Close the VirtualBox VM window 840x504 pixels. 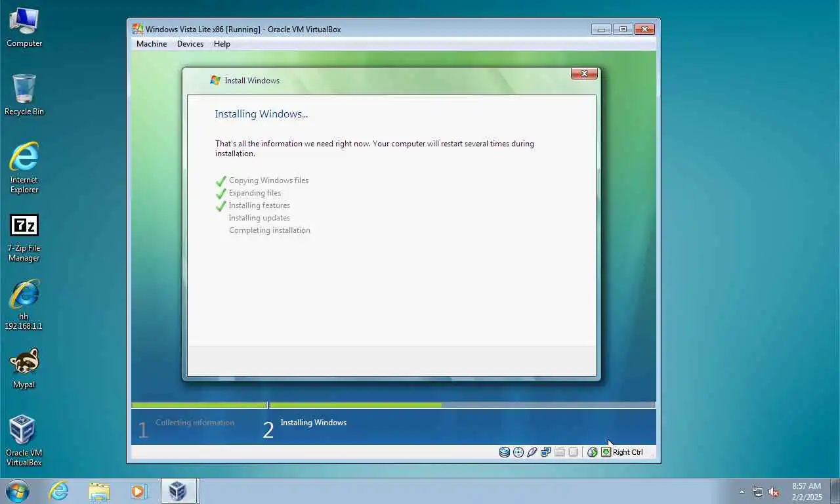(x=645, y=29)
